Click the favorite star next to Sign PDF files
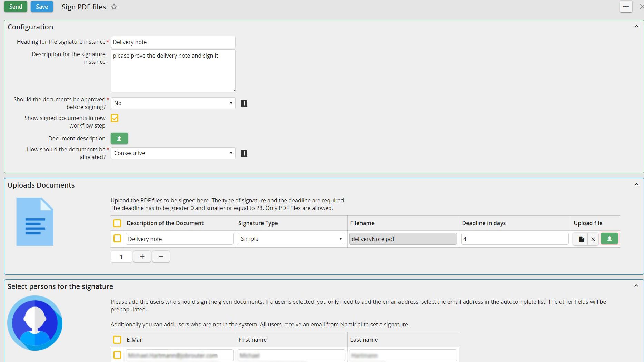This screenshot has height=362, width=644. point(114,7)
